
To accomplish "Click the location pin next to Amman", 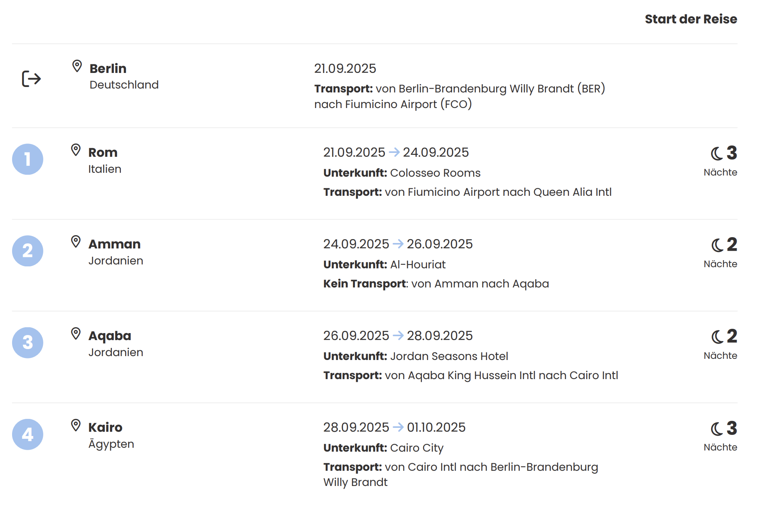I will point(76,242).
